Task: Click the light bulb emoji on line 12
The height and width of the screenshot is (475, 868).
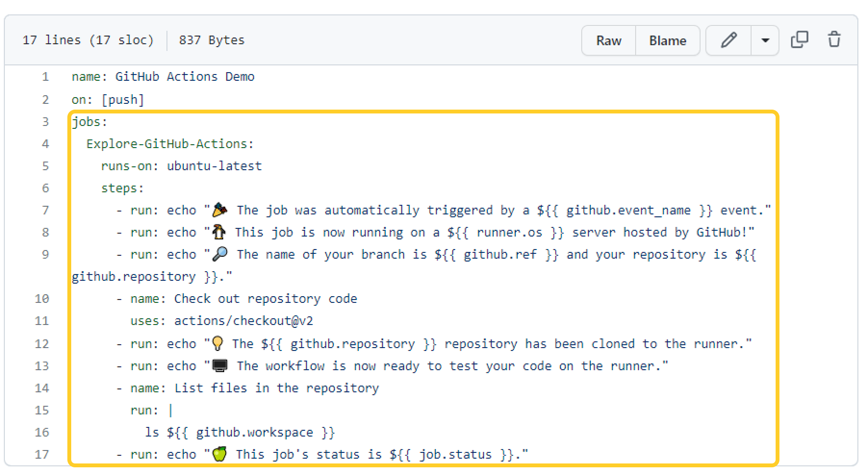Action: (217, 343)
